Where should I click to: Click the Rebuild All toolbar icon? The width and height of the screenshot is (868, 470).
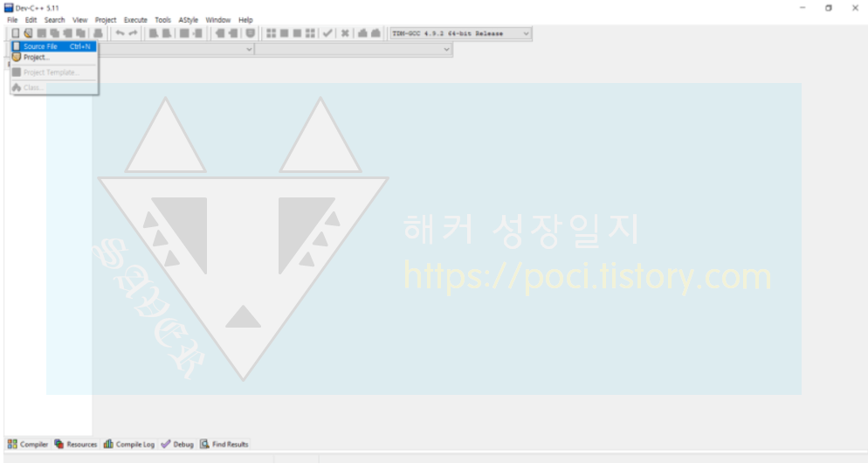pos(311,33)
